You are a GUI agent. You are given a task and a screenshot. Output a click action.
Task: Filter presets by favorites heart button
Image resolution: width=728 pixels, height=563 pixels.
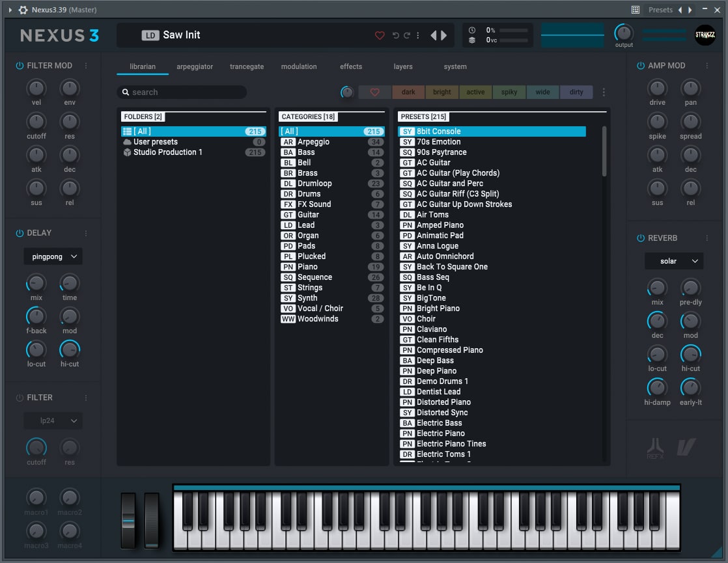tap(374, 92)
